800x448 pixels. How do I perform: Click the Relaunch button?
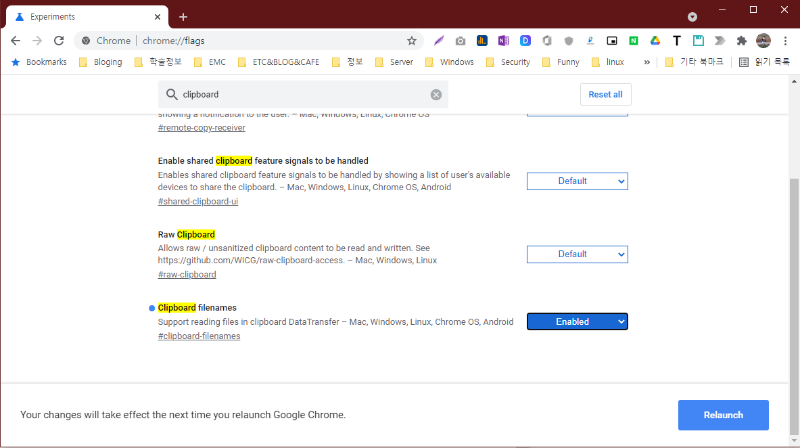point(723,414)
